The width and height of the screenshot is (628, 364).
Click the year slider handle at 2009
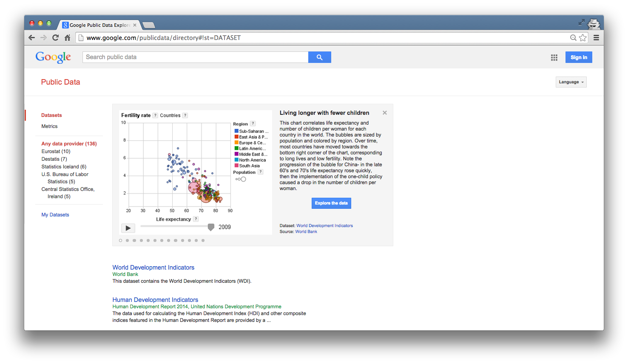pos(211,227)
